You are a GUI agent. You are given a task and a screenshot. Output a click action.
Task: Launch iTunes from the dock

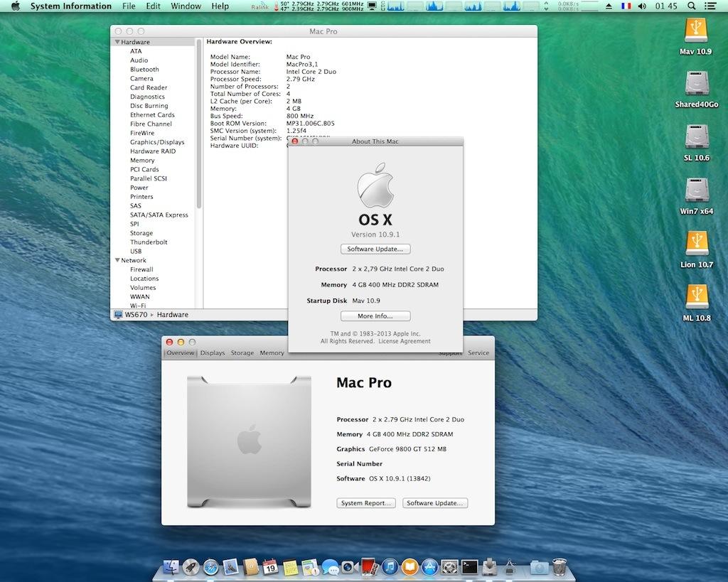389,566
